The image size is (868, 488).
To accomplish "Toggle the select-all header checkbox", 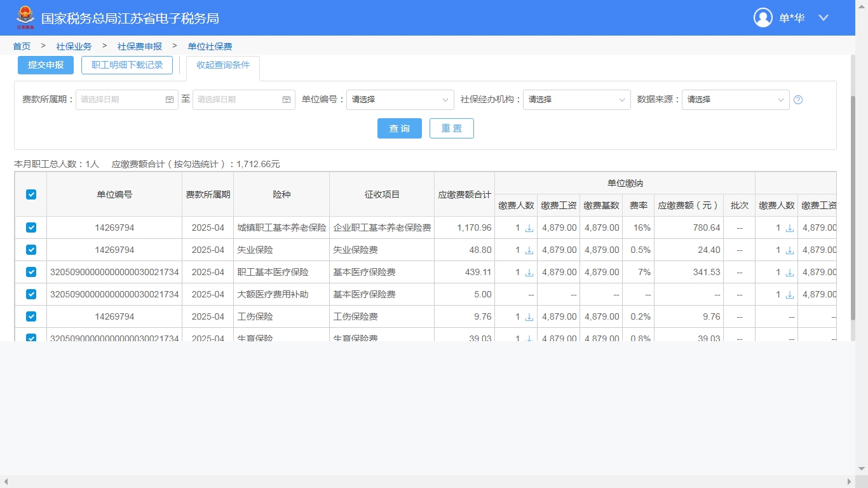I will pyautogui.click(x=31, y=194).
